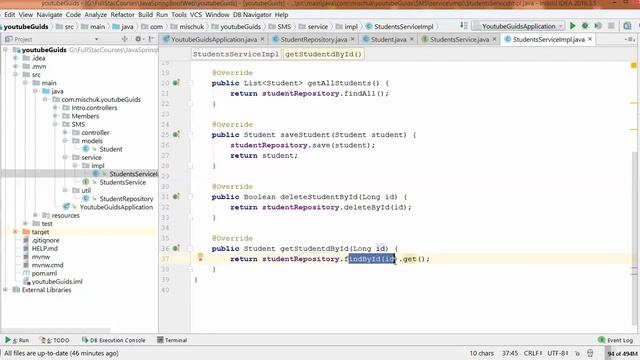Click the memory indicator in status bar
The height and width of the screenshot is (360, 640).
[622, 353]
